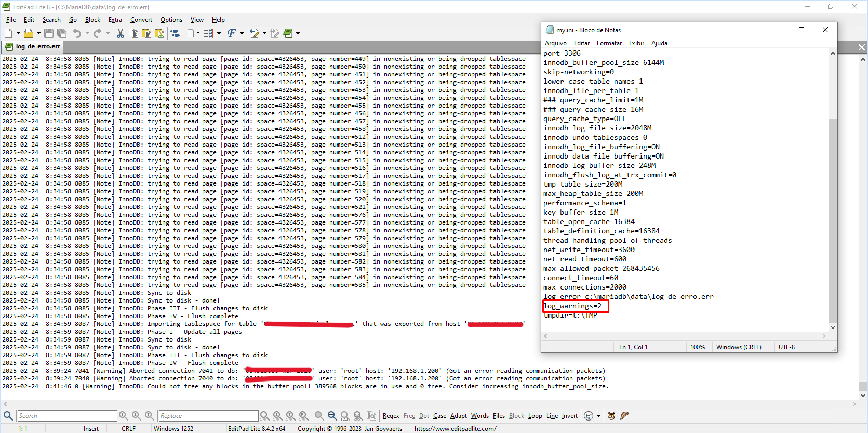This screenshot has width=868, height=433.
Task: Open the Formatar menu in Notepad
Action: (x=609, y=43)
